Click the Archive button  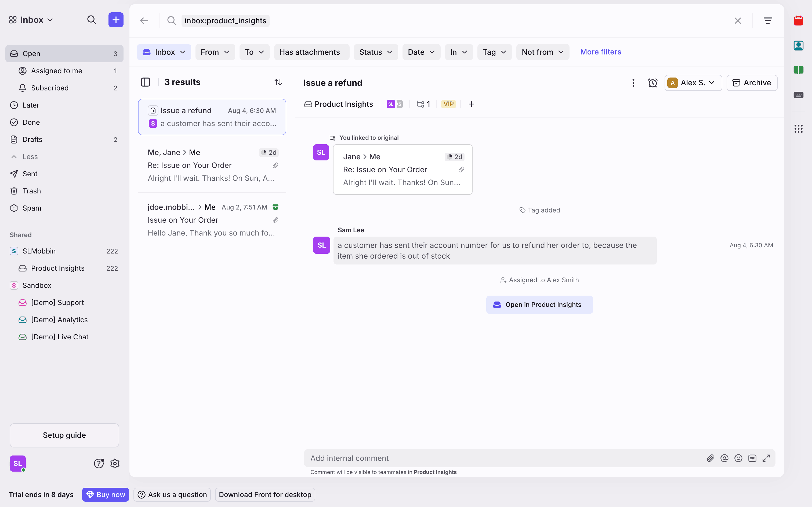tap(752, 83)
